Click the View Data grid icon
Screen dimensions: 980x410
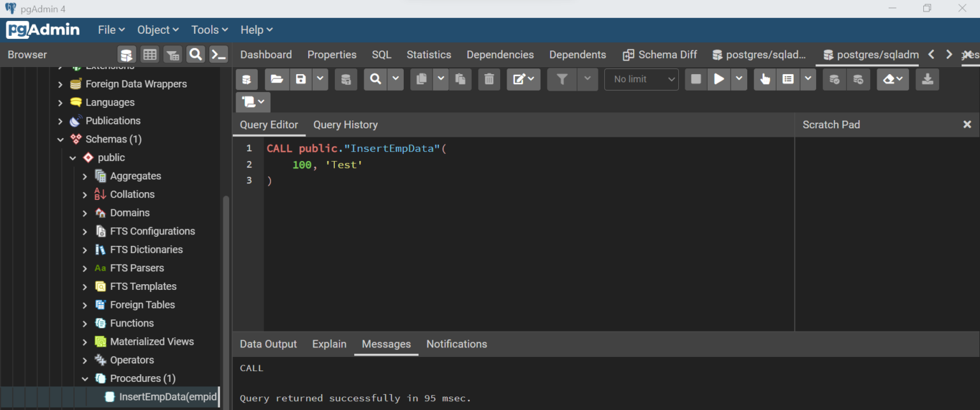tap(150, 54)
